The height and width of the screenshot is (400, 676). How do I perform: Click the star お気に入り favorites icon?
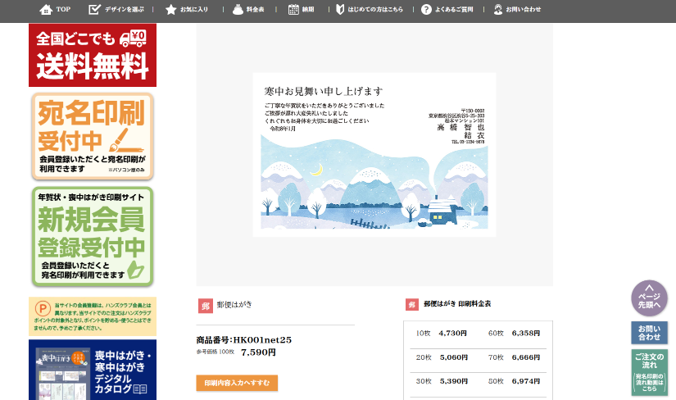171,9
